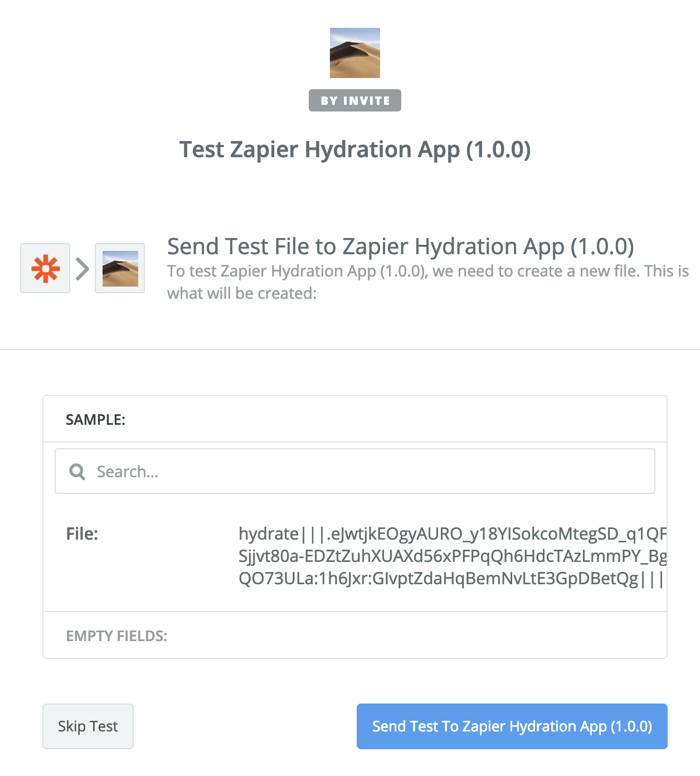Focus the Search sample input field
This screenshot has height=776, width=700.
click(x=368, y=472)
